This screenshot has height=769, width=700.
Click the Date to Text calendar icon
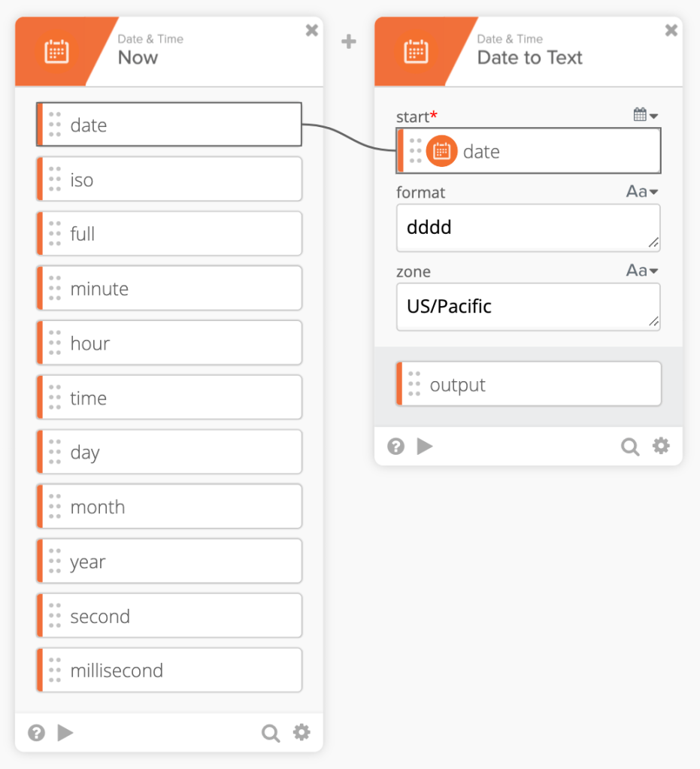(416, 52)
